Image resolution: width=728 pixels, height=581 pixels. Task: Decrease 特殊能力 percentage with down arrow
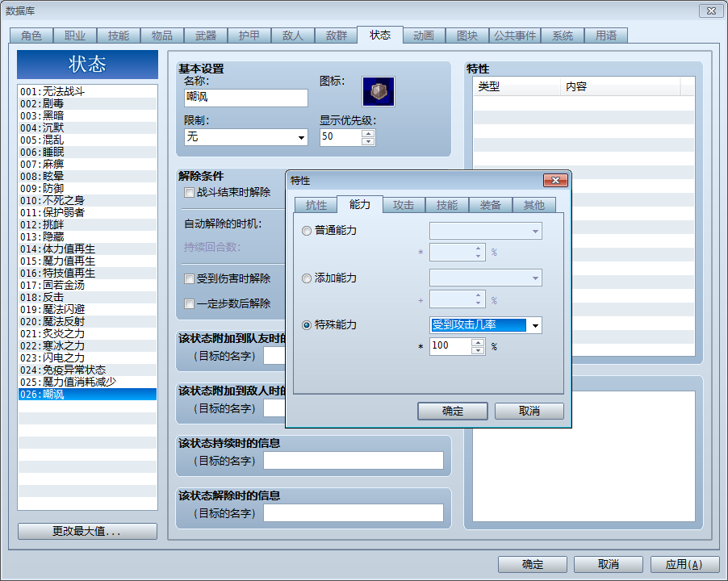478,351
